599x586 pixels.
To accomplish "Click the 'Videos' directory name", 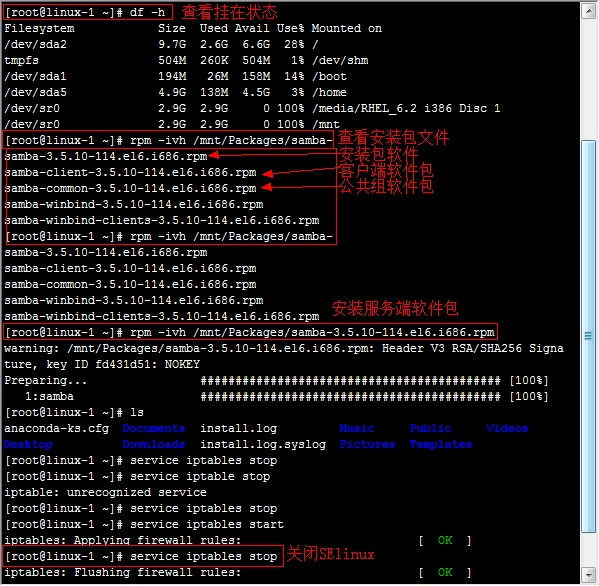I will tap(507, 429).
